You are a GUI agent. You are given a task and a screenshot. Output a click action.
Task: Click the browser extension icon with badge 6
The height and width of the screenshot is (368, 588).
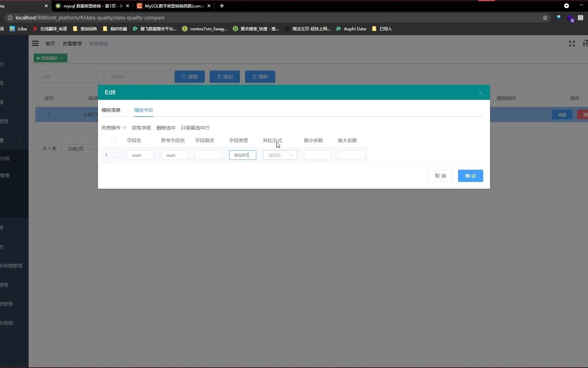(570, 18)
